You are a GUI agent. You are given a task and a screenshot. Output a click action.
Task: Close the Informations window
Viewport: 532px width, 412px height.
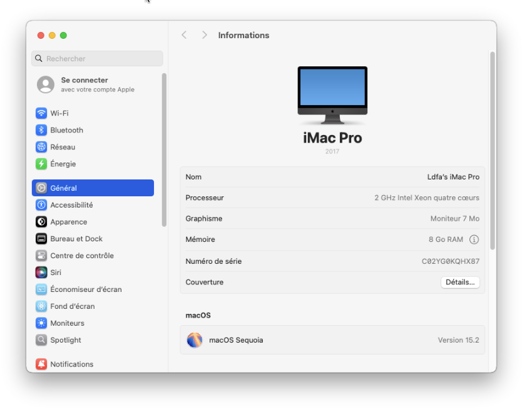[41, 35]
